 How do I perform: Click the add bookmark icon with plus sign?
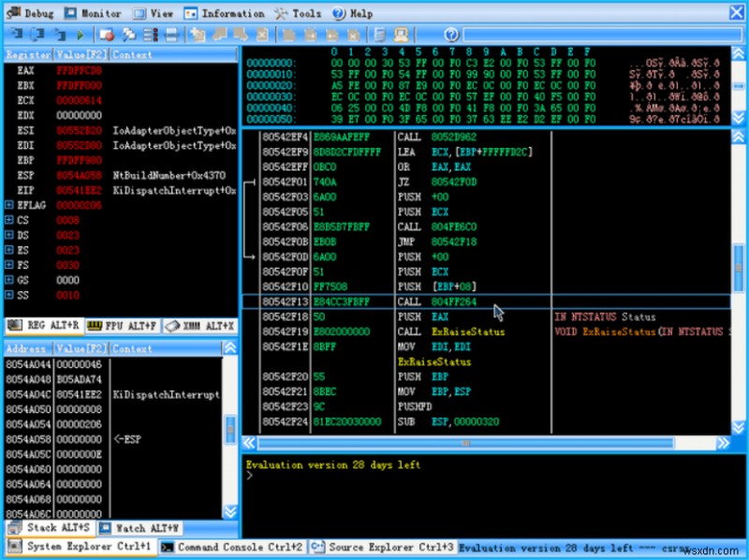pos(198,35)
